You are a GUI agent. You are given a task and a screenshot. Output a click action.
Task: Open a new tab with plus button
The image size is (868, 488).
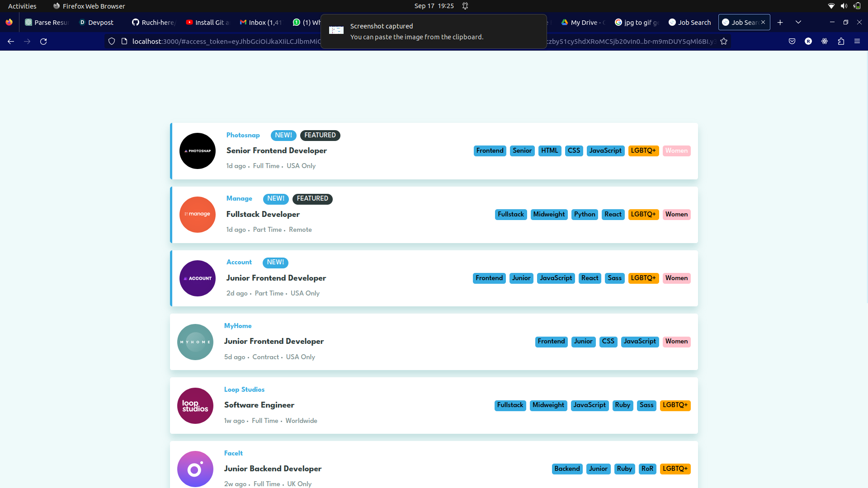[x=780, y=23]
